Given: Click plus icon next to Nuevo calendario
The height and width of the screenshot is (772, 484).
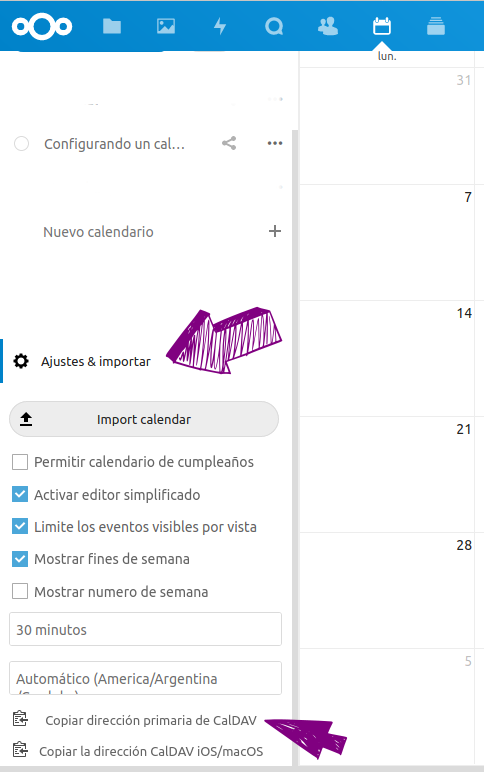Looking at the screenshot, I should click(275, 231).
